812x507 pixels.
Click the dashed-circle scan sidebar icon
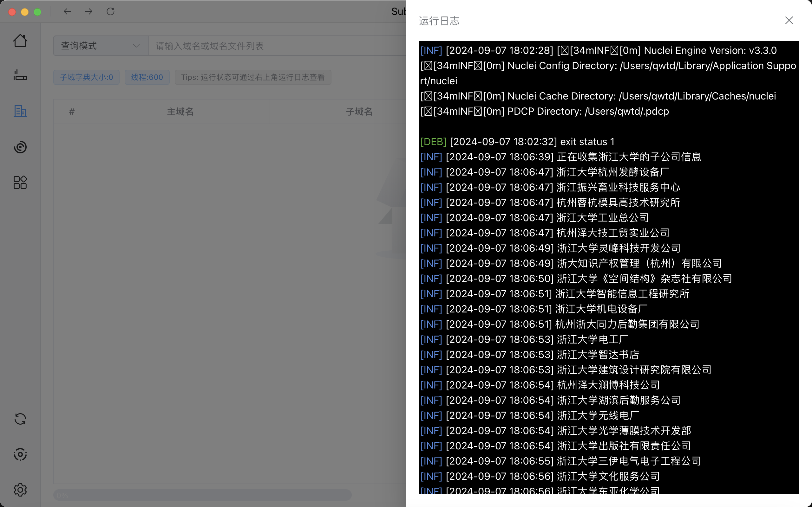click(20, 454)
